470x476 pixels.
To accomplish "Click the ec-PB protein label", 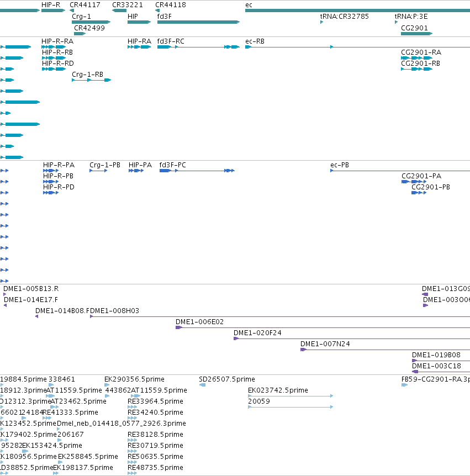I will [x=340, y=165].
